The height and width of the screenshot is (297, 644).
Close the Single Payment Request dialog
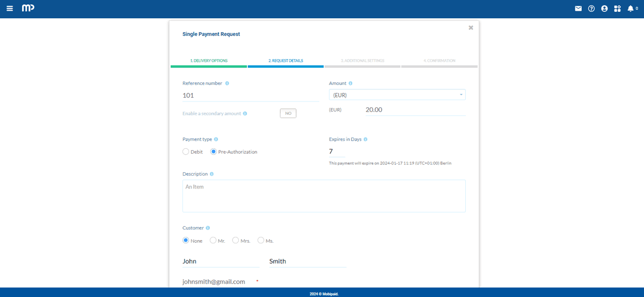471,27
